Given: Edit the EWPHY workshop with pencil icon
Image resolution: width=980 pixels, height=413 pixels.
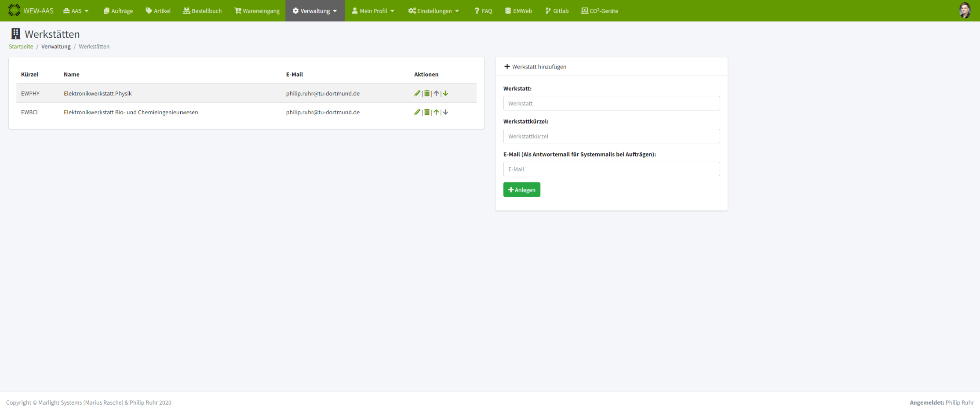Looking at the screenshot, I should click(x=417, y=93).
